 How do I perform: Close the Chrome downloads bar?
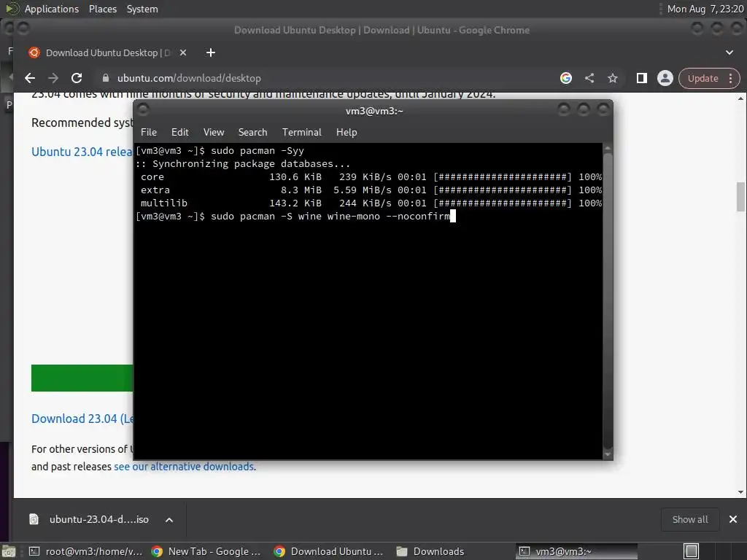click(733, 519)
